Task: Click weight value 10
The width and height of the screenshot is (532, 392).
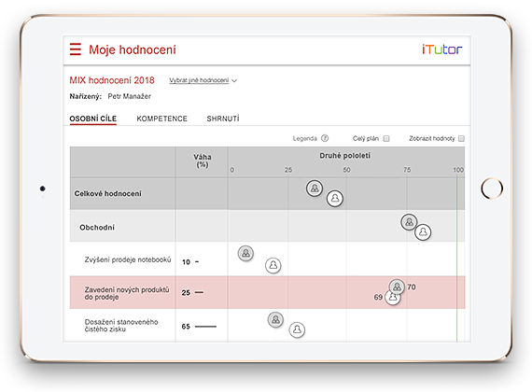Action: coord(186,262)
